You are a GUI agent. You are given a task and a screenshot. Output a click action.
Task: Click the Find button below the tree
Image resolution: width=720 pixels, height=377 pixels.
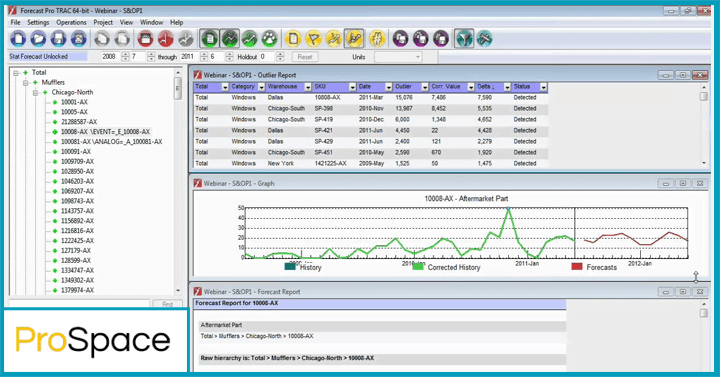(168, 304)
